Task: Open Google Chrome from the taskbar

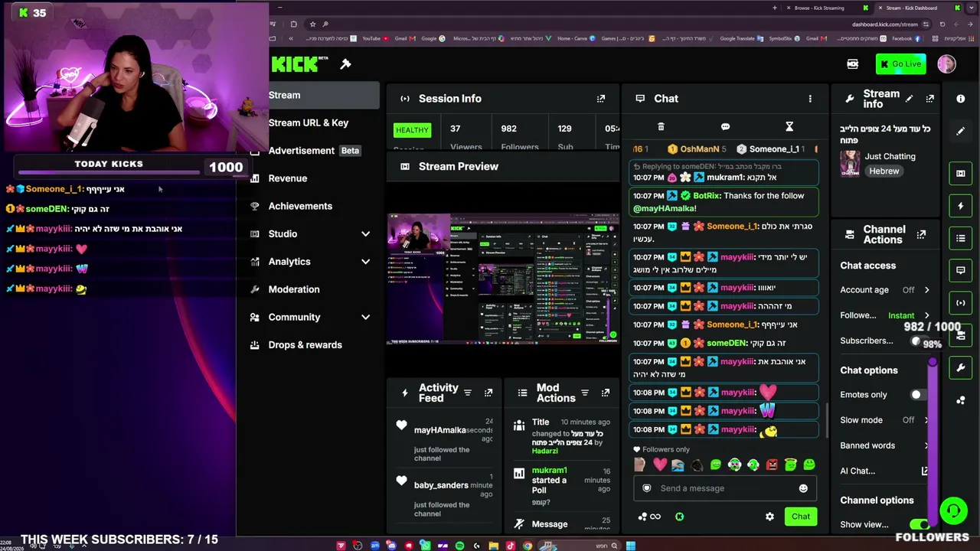Action: point(528,546)
